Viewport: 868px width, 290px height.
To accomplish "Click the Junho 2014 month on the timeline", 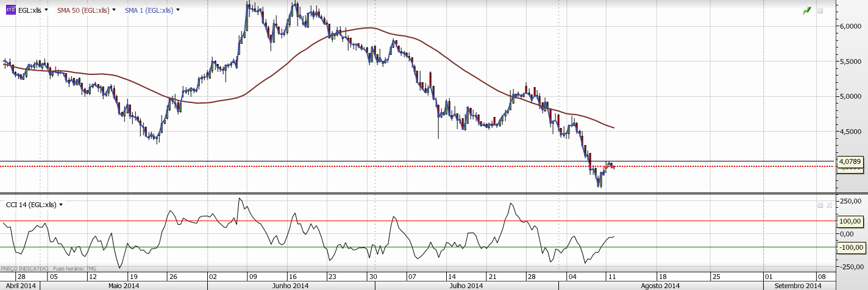I will [x=290, y=286].
